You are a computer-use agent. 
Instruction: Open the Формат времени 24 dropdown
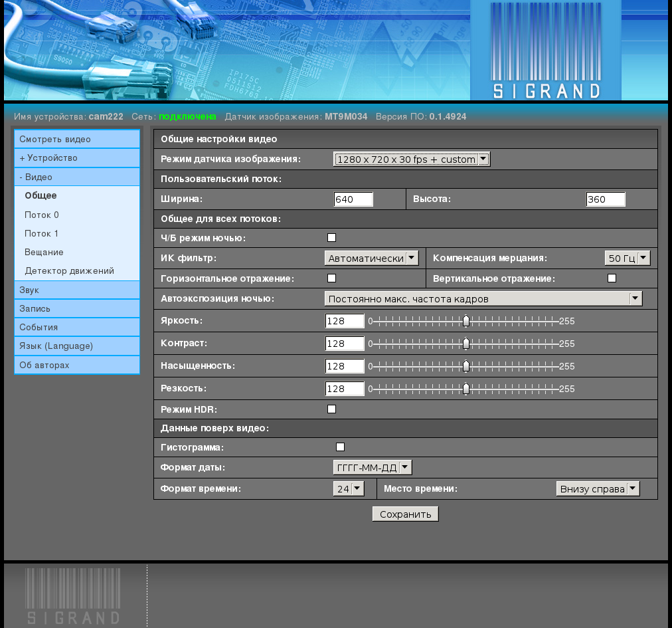pyautogui.click(x=349, y=488)
